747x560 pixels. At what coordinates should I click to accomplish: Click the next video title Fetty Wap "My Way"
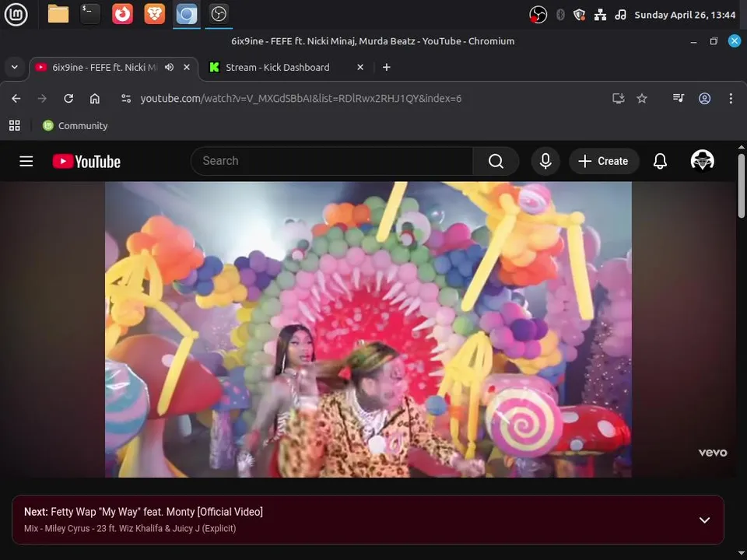click(x=156, y=512)
